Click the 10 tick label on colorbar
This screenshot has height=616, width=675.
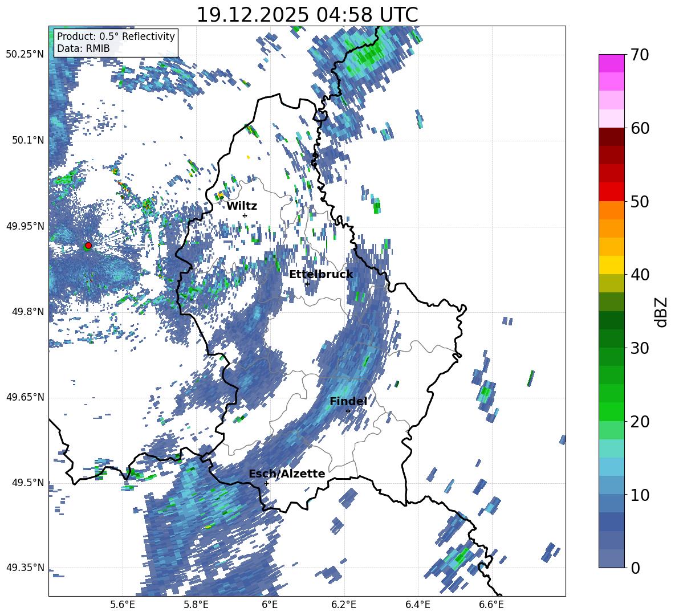640,495
